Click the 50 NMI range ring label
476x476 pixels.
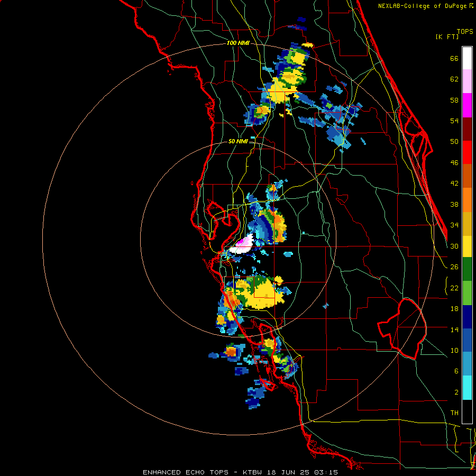(238, 141)
